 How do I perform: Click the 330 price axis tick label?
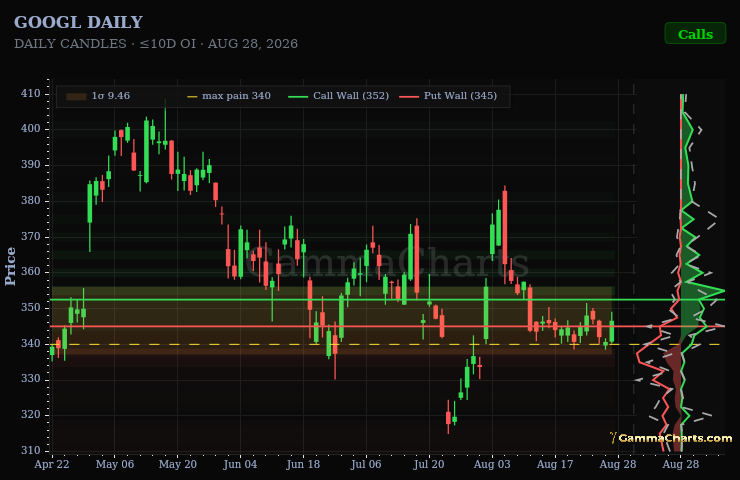tap(30, 379)
